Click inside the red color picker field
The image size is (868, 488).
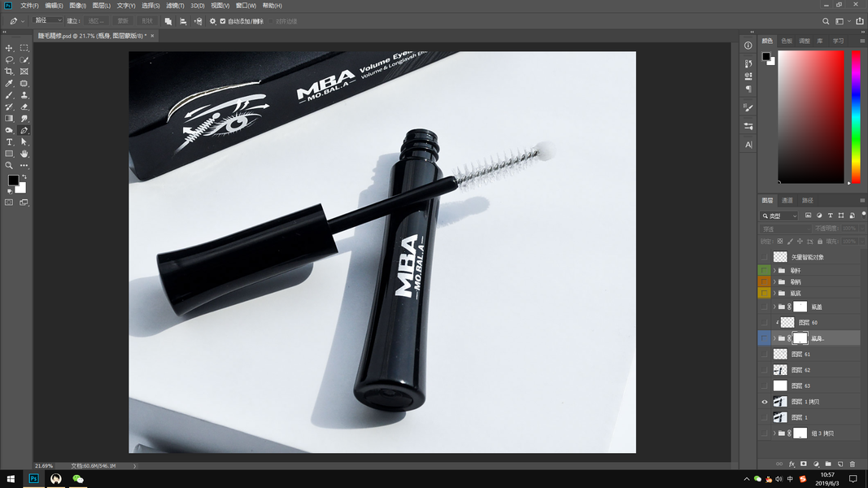point(811,117)
